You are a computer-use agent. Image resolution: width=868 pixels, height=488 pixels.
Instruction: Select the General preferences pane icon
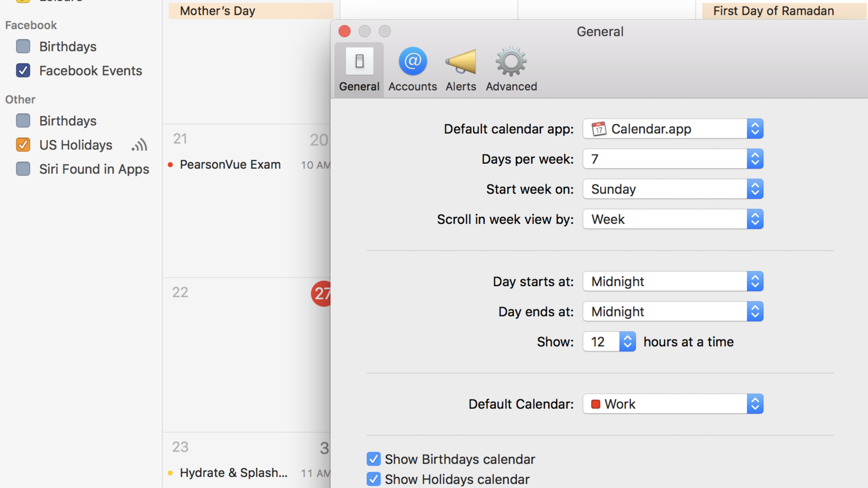359,68
